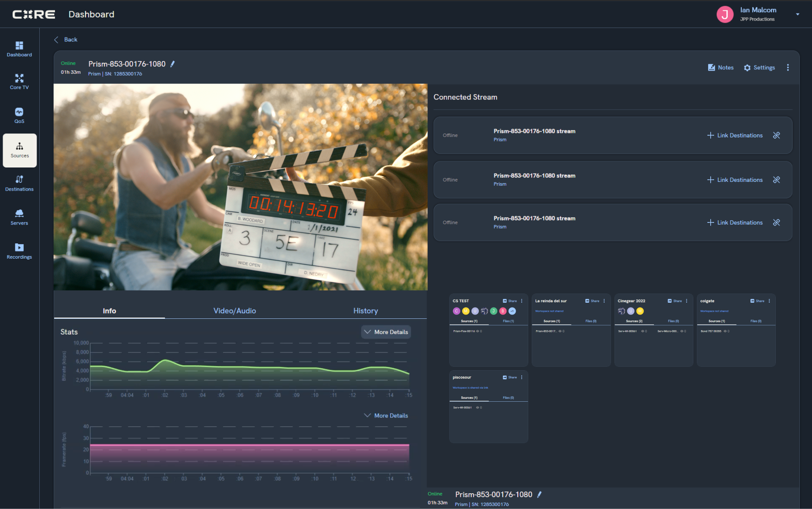The height and width of the screenshot is (509, 812).
Task: Switch to the Video/Audio tab
Action: pyautogui.click(x=234, y=311)
